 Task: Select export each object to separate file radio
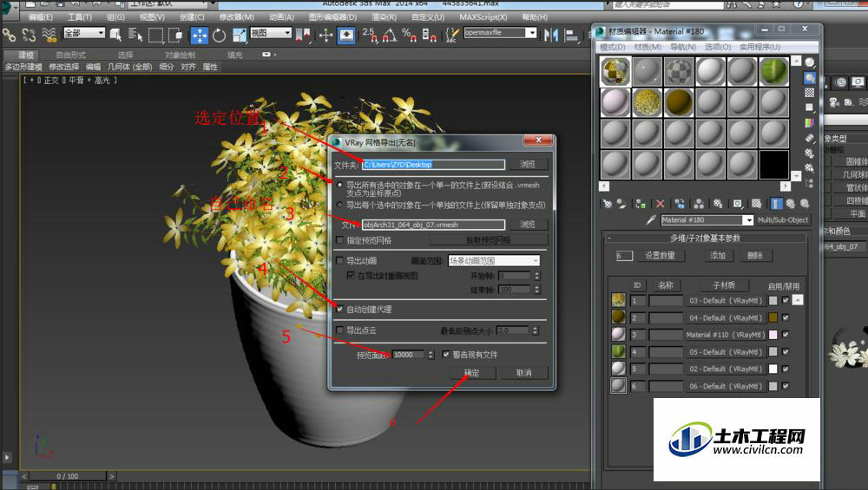[x=339, y=205]
